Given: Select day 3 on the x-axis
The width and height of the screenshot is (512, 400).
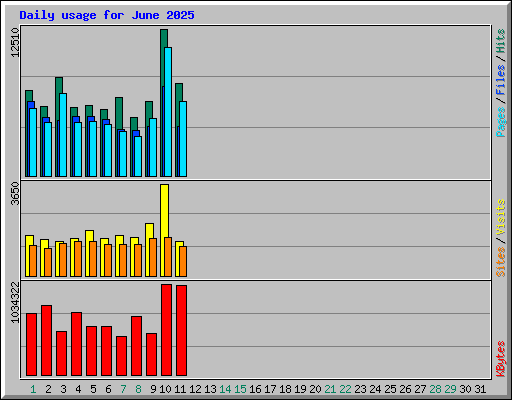Looking at the screenshot, I should coord(63,389).
